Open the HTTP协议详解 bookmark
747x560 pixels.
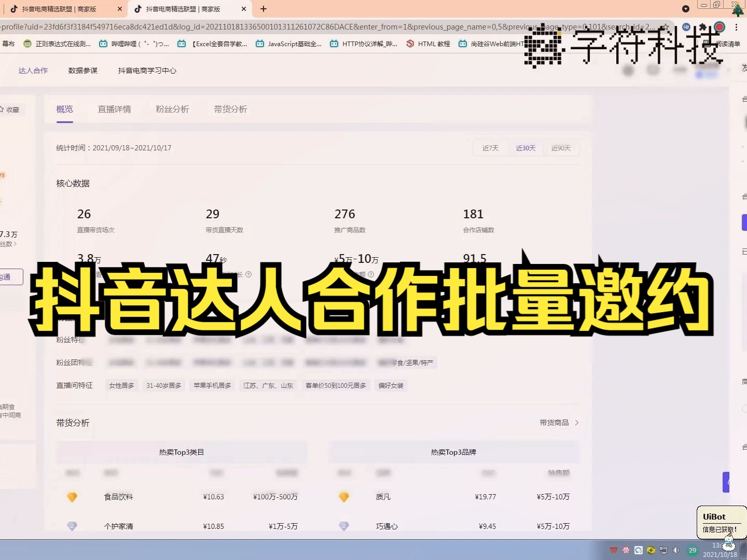tap(364, 44)
